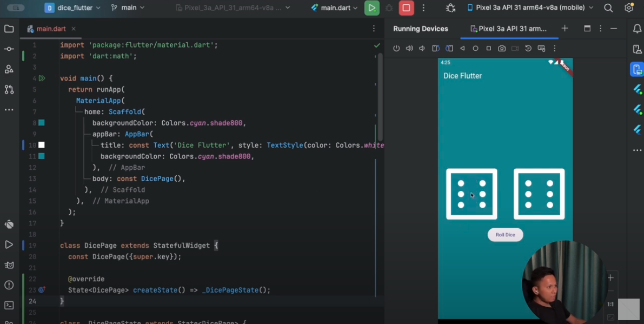Tap the emulator Overview square button
This screenshot has height=324, width=644.
pos(489,49)
